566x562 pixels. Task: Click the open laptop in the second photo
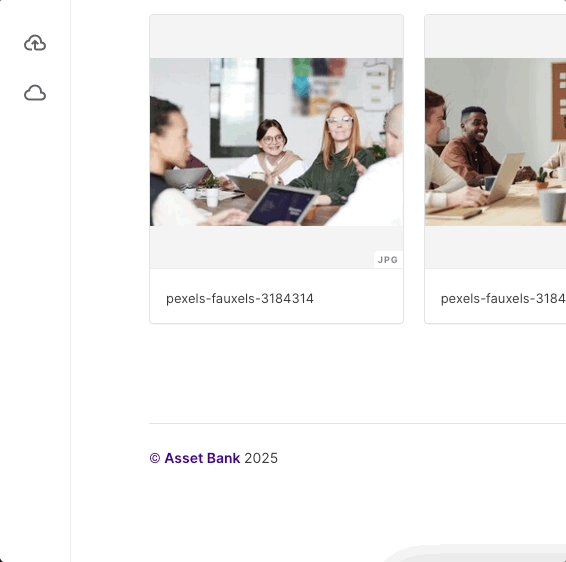pos(504,179)
